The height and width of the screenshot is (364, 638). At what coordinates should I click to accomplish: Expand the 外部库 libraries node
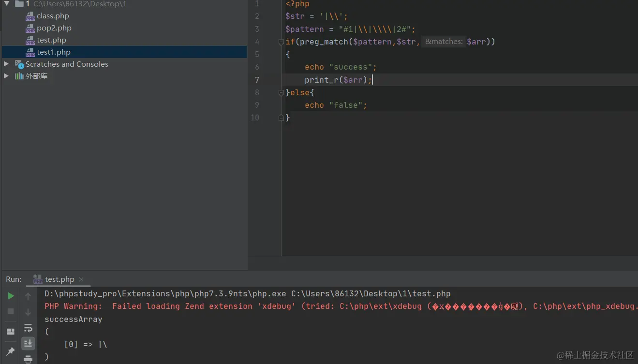pos(6,76)
